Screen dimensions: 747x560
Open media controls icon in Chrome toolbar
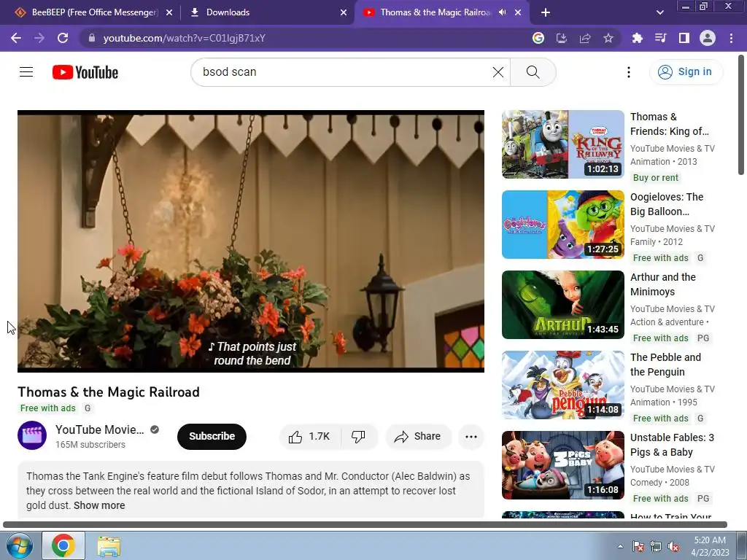tap(660, 38)
